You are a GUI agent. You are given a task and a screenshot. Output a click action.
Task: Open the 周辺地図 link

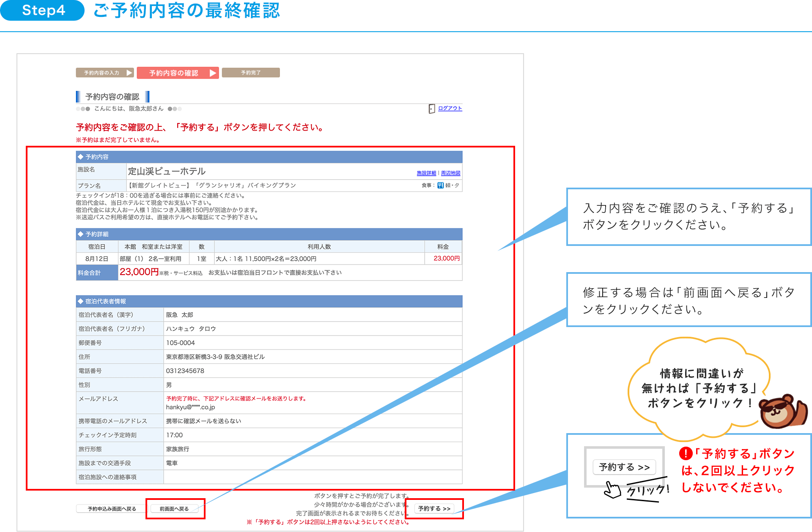point(450,173)
